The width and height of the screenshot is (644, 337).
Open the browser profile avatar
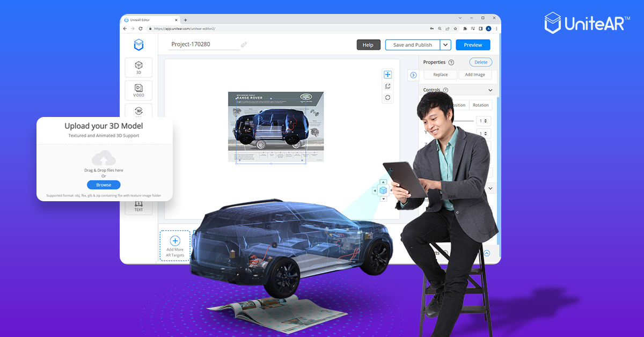[488, 28]
